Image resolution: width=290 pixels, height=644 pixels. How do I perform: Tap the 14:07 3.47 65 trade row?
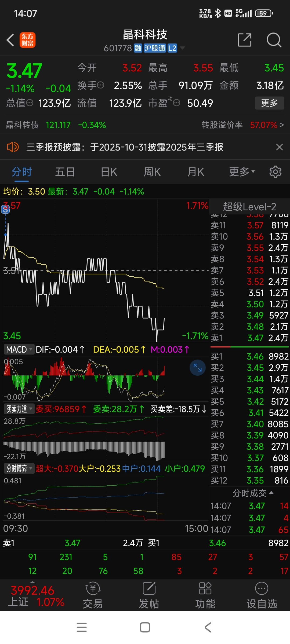[249, 530]
